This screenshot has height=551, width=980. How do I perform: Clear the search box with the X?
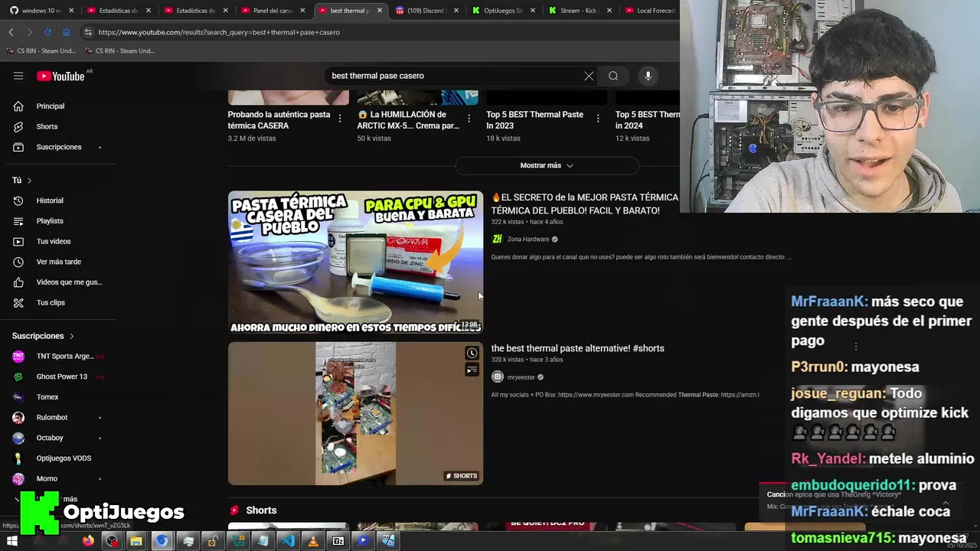point(589,76)
